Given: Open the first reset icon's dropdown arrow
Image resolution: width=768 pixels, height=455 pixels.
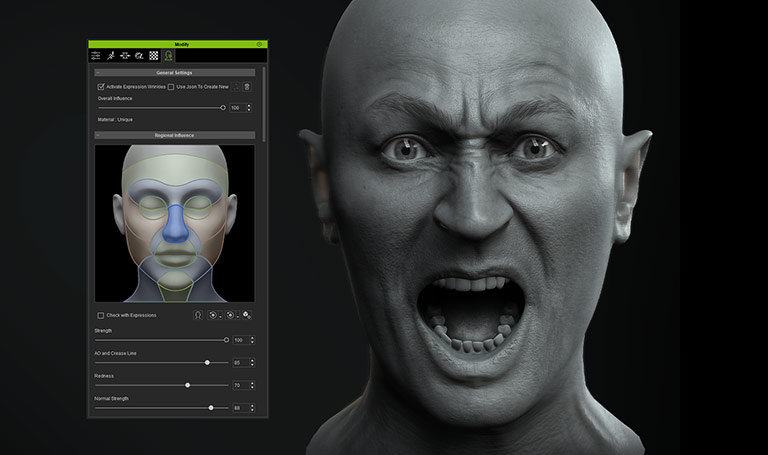Looking at the screenshot, I should (221, 316).
